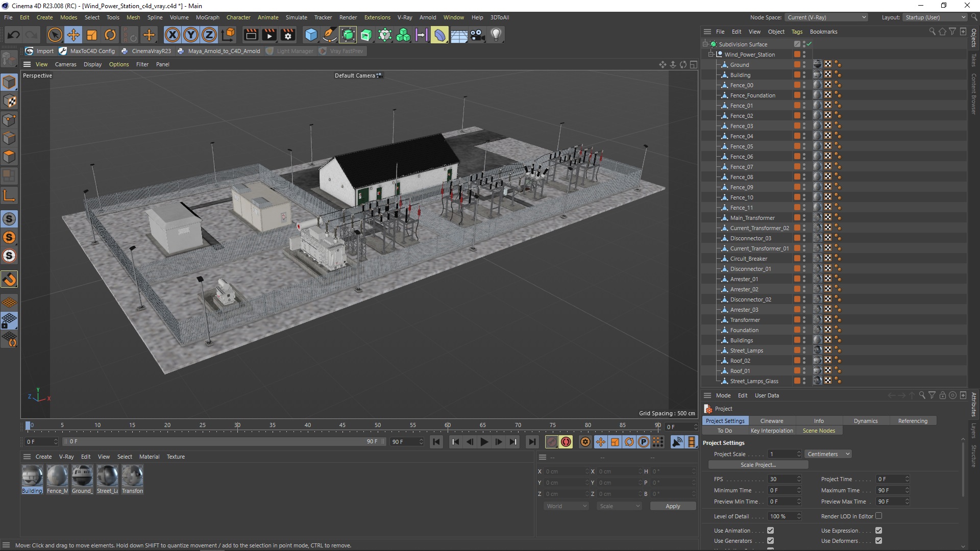980x551 pixels.
Task: Open Centimeters unit dropdown
Action: (828, 454)
